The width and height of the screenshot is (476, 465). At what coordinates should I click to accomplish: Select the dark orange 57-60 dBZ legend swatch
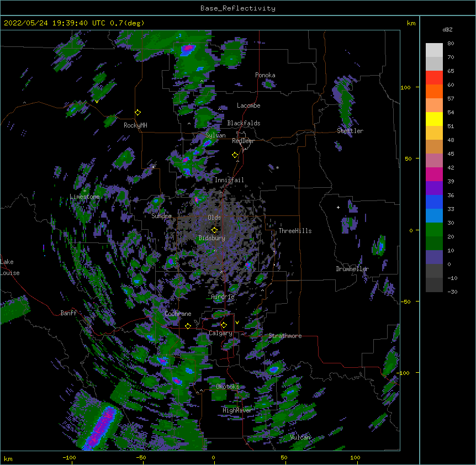(x=434, y=91)
